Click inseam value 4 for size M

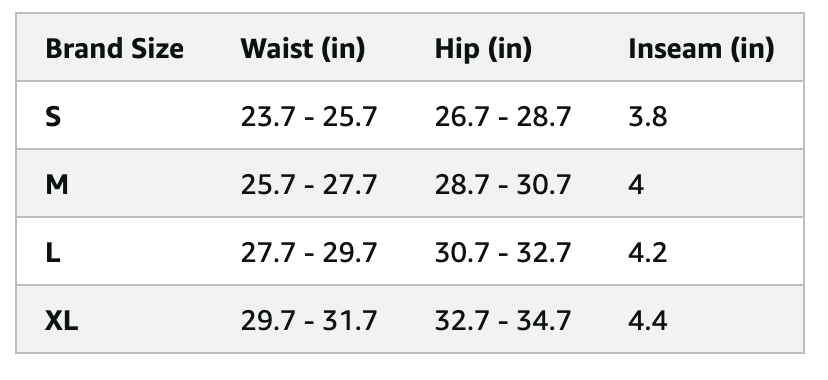pyautogui.click(x=636, y=185)
